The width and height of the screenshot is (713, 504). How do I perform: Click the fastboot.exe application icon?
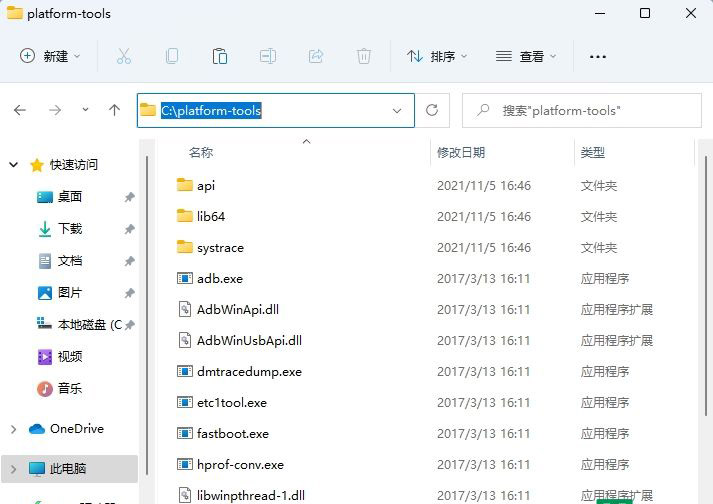[x=185, y=433]
